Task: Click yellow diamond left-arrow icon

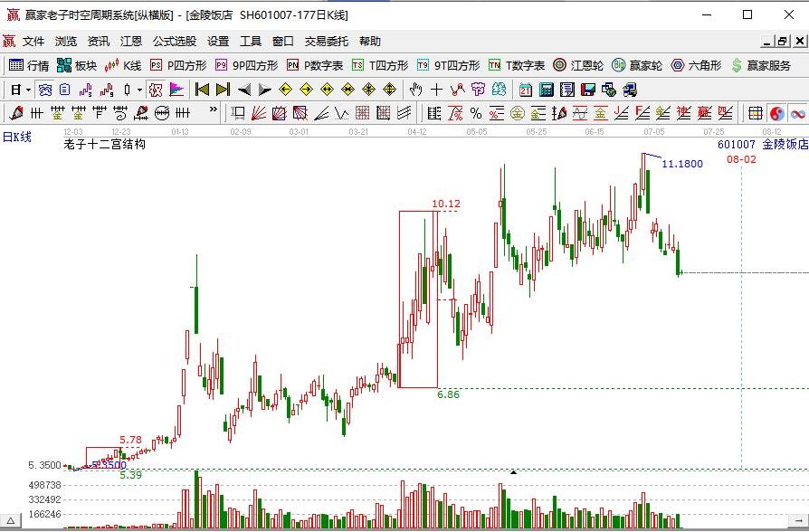Action: 285,90
